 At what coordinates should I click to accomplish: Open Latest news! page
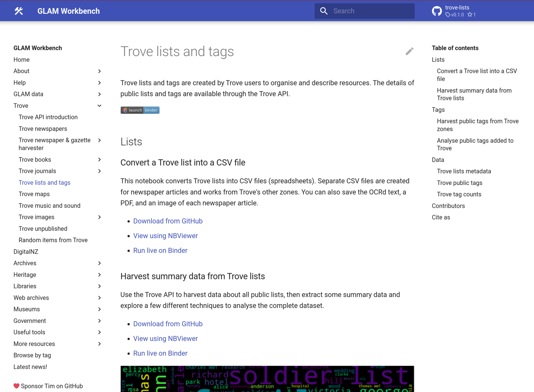point(30,367)
